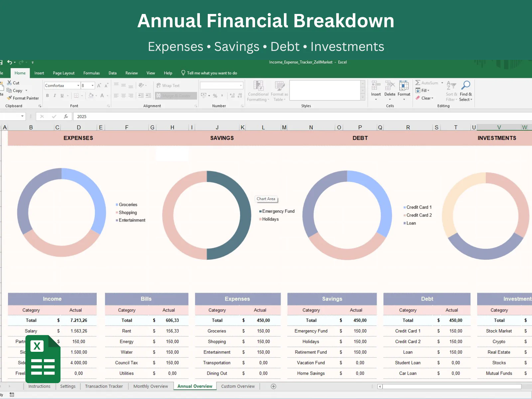Open Conditional Formatting icon
The height and width of the screenshot is (399, 532).
coord(258,86)
